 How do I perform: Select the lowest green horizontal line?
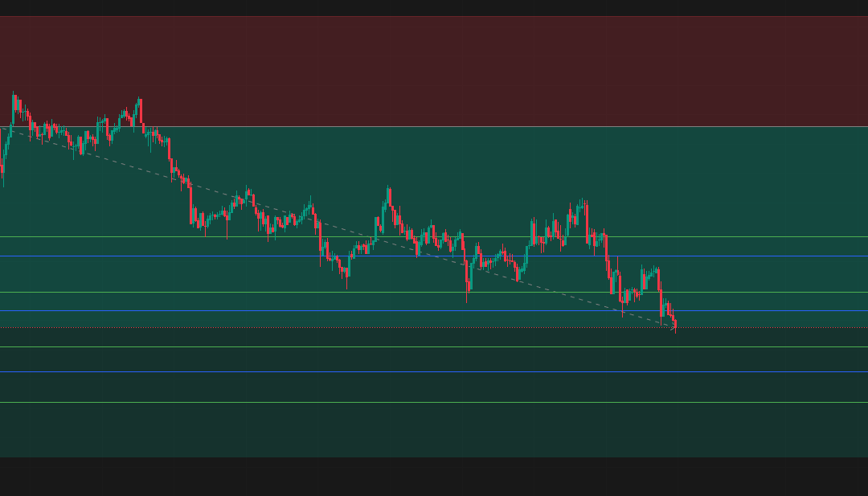pyautogui.click(x=434, y=403)
